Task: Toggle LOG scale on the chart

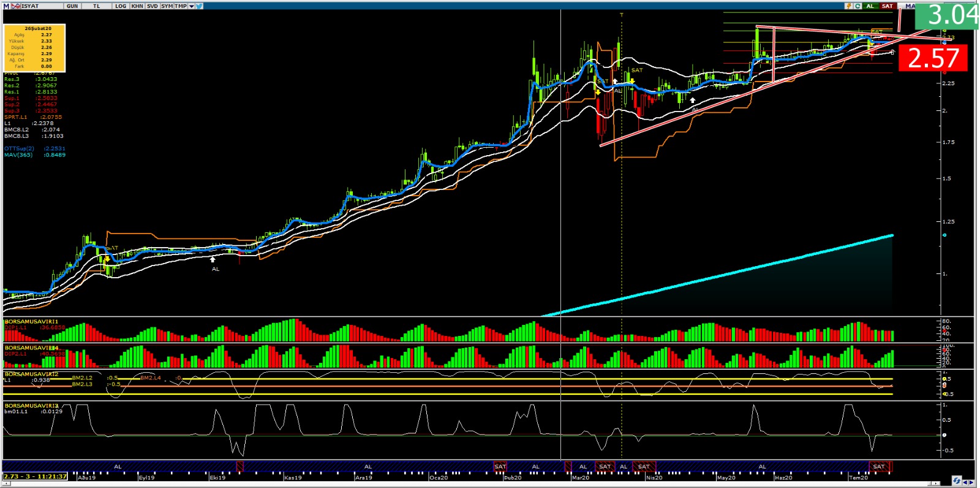Action: click(121, 6)
